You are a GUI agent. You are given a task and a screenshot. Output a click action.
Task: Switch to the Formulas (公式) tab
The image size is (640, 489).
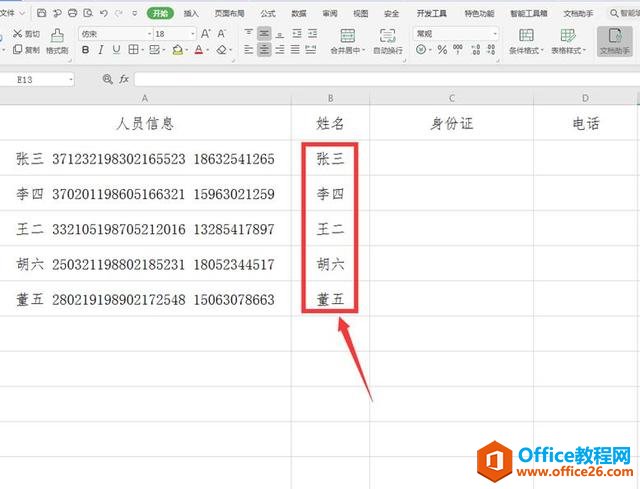(x=268, y=13)
